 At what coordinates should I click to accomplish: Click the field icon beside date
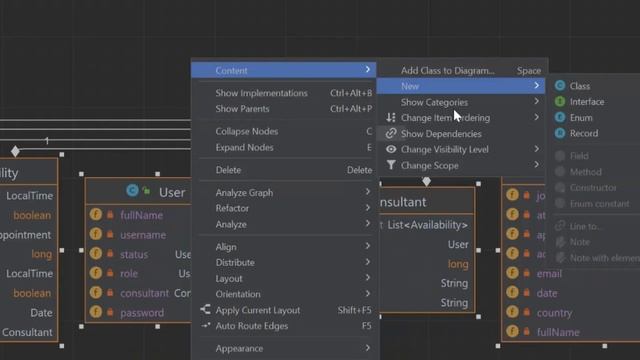coord(512,292)
